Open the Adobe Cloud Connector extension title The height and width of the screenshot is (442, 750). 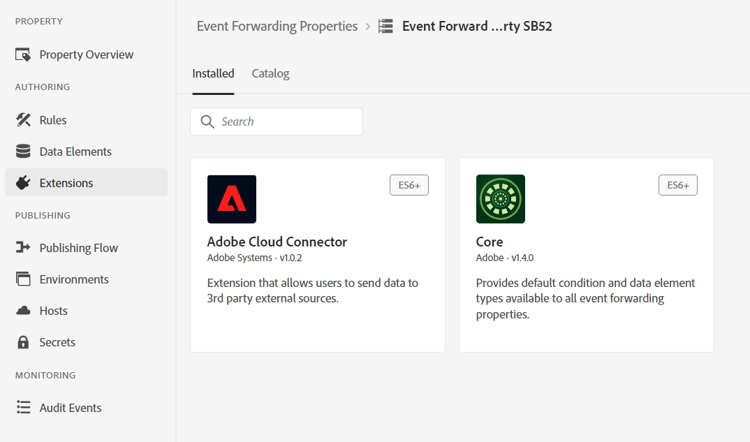(277, 242)
